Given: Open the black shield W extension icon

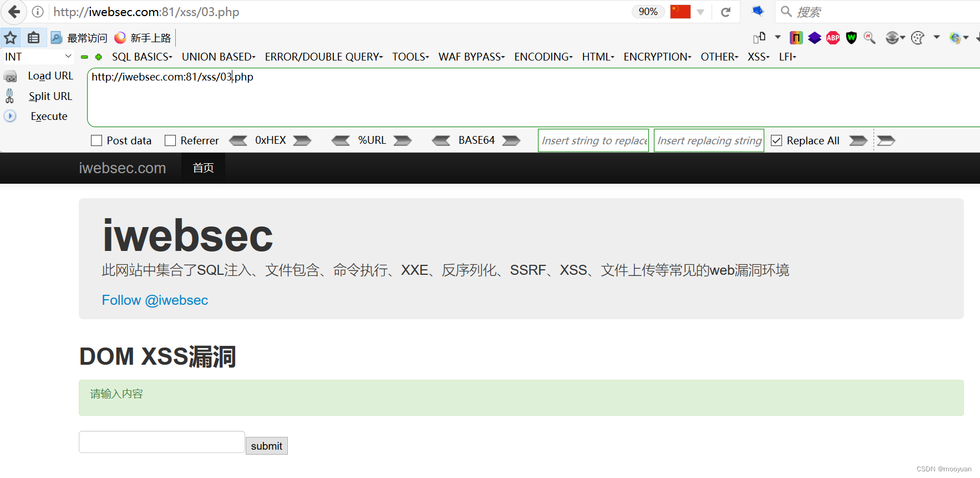Looking at the screenshot, I should pos(851,38).
